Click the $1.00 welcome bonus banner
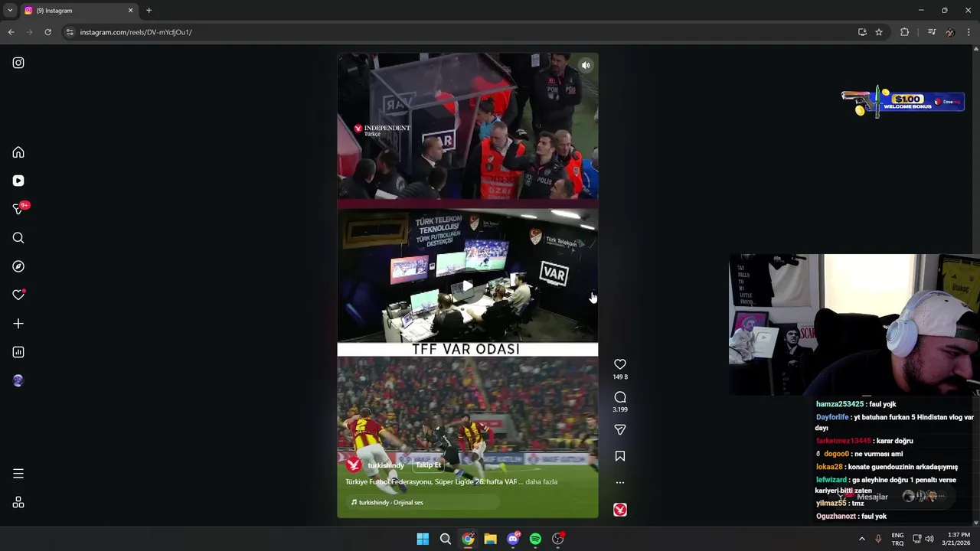The width and height of the screenshot is (980, 551). point(902,102)
